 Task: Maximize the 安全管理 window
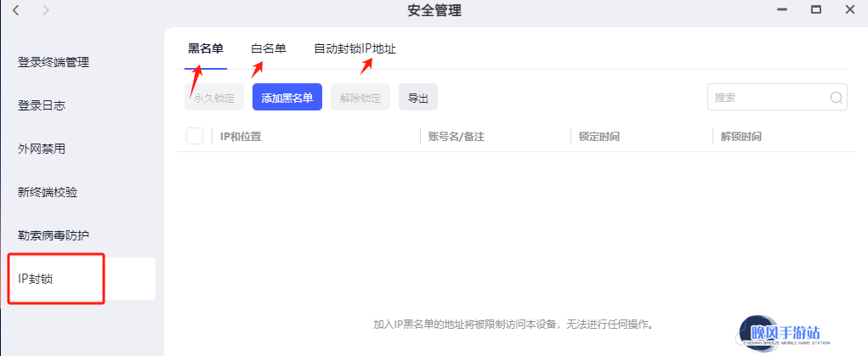click(816, 10)
